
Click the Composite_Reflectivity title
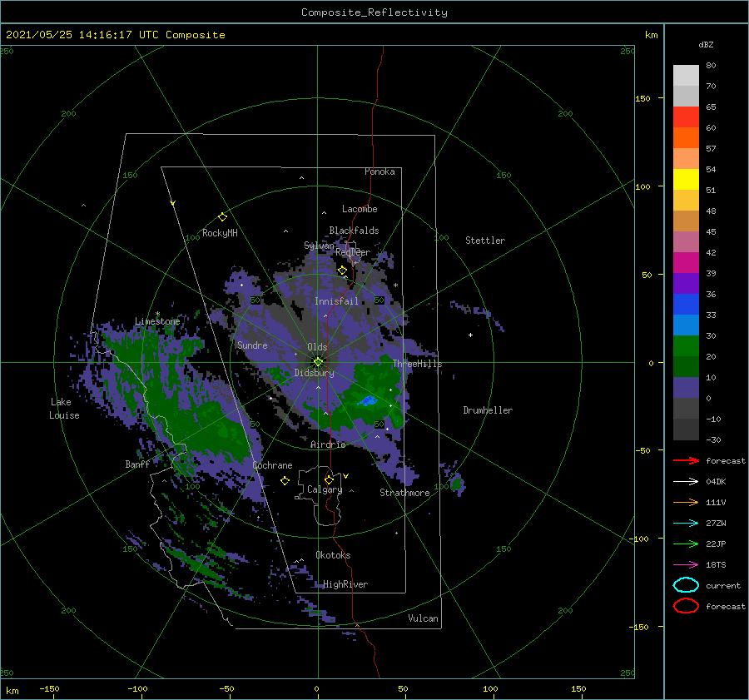tap(374, 12)
